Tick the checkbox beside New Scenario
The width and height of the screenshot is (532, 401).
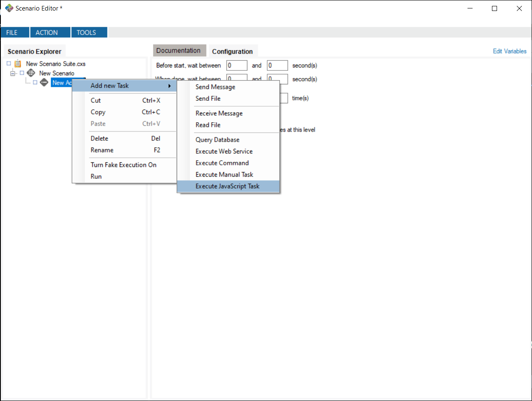pos(22,73)
